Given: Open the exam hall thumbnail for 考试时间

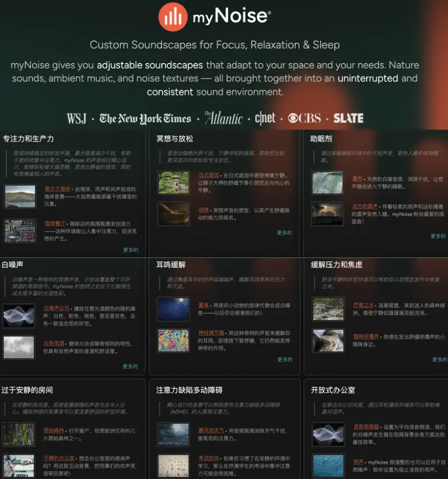Looking at the screenshot, I should (x=174, y=466).
